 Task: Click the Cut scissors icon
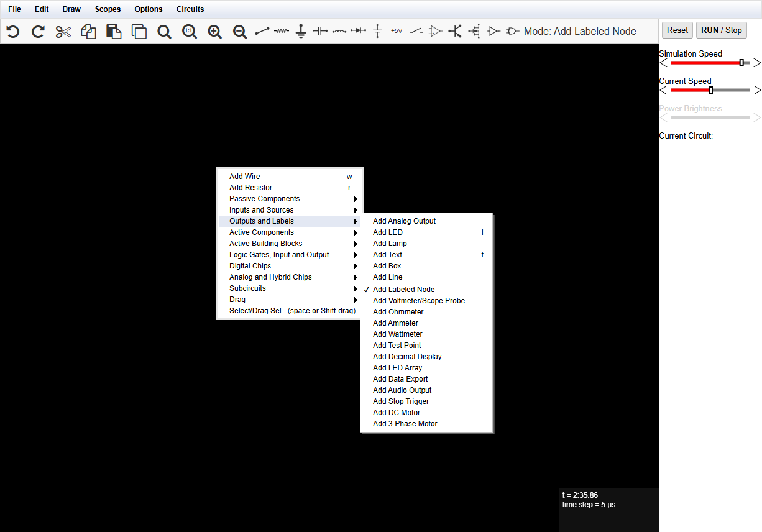coord(63,31)
